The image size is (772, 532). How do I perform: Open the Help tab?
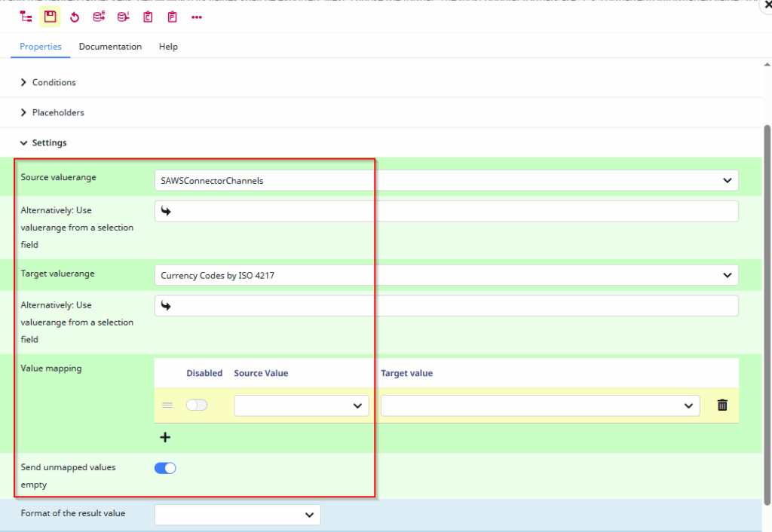click(168, 46)
